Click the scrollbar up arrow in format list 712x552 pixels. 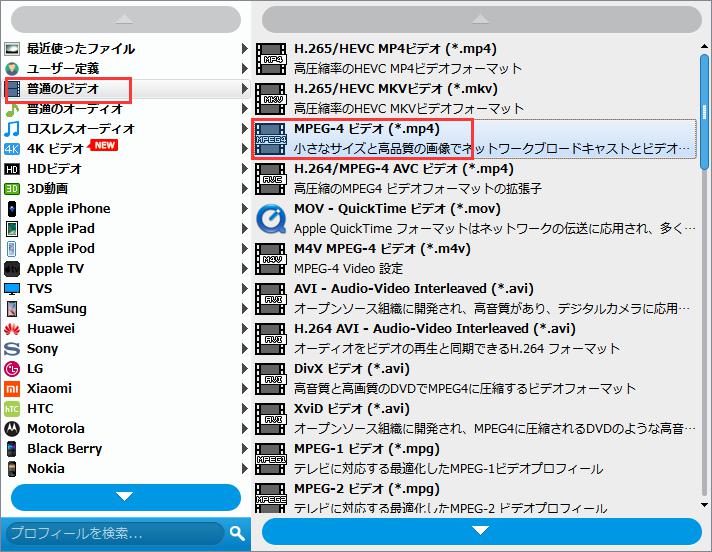(704, 46)
